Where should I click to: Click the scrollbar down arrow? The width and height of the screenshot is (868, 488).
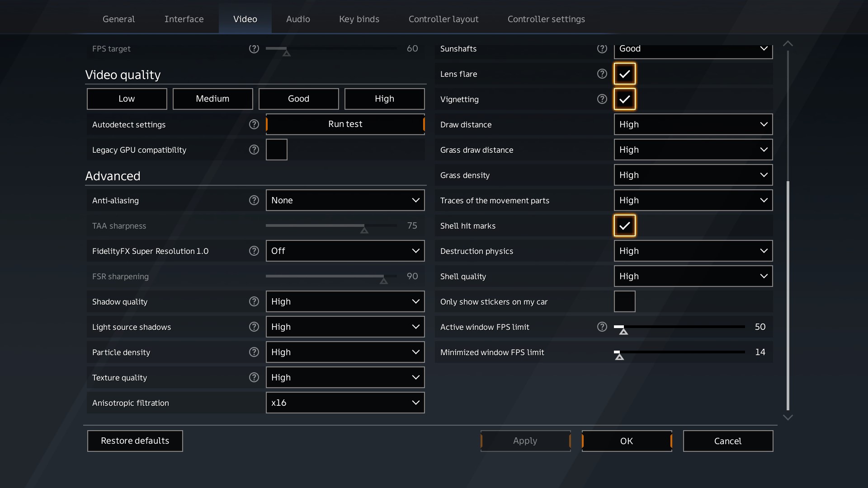tap(788, 418)
